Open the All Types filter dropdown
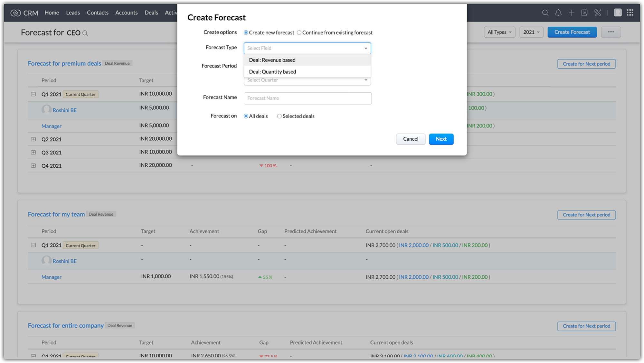 coord(499,32)
